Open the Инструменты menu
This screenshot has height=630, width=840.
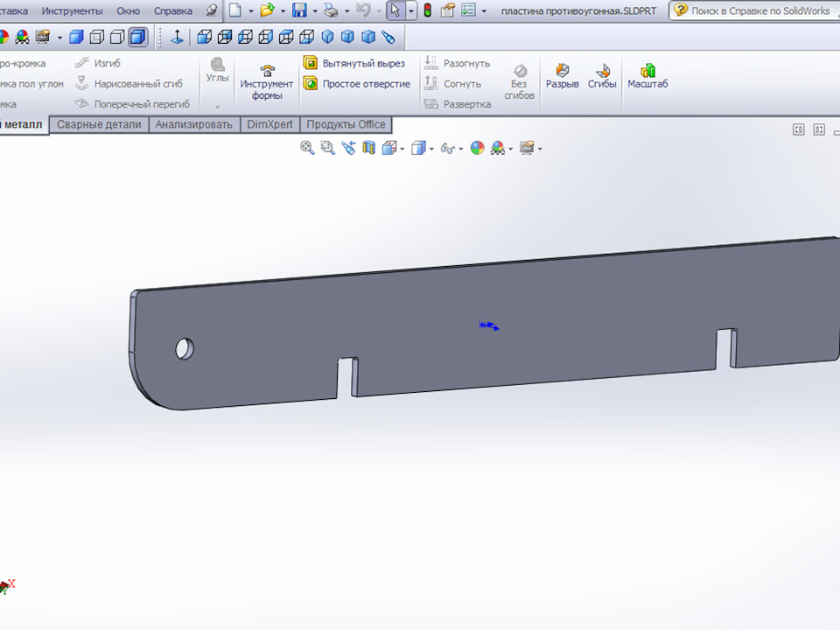click(x=72, y=10)
